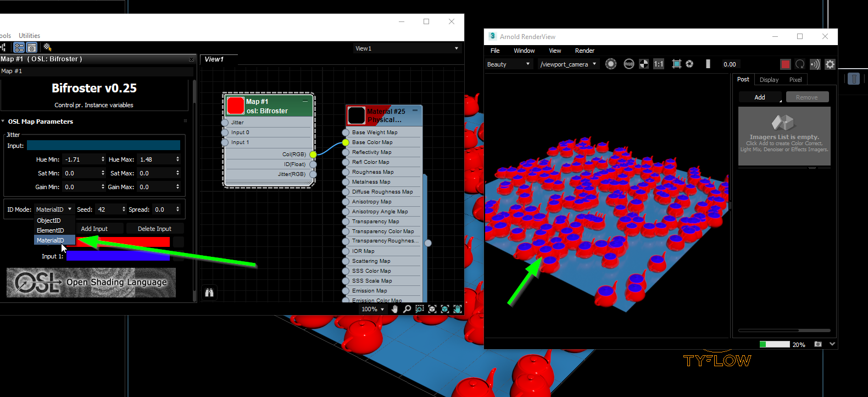Collapse the Material #25 node with minus
Viewport: 868px width, 397px height.
click(x=415, y=111)
